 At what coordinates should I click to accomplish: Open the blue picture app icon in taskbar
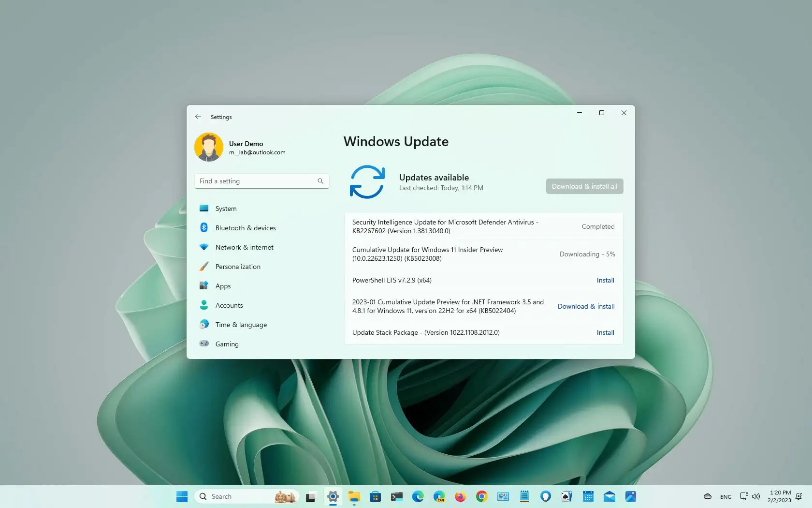coord(631,496)
